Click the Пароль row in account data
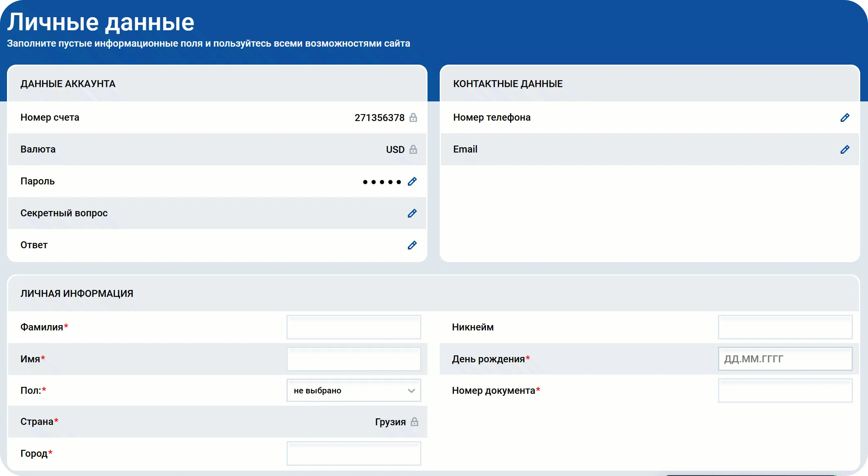The height and width of the screenshot is (476, 868). click(204, 181)
